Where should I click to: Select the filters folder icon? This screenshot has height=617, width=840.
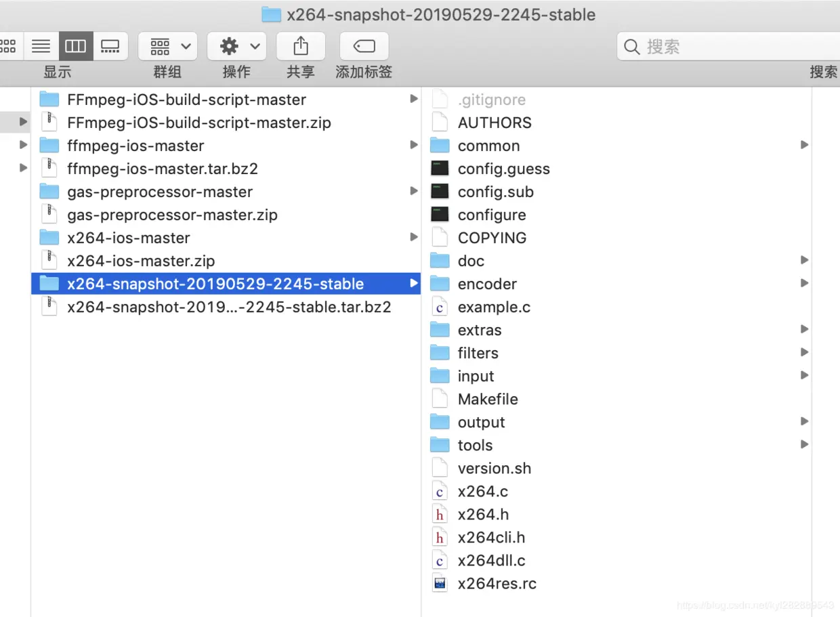[x=440, y=353]
